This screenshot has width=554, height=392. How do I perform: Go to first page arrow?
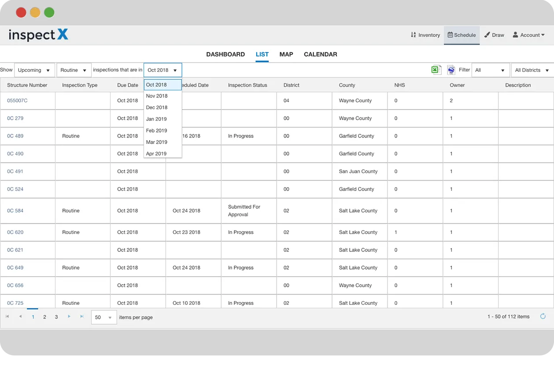(x=7, y=316)
